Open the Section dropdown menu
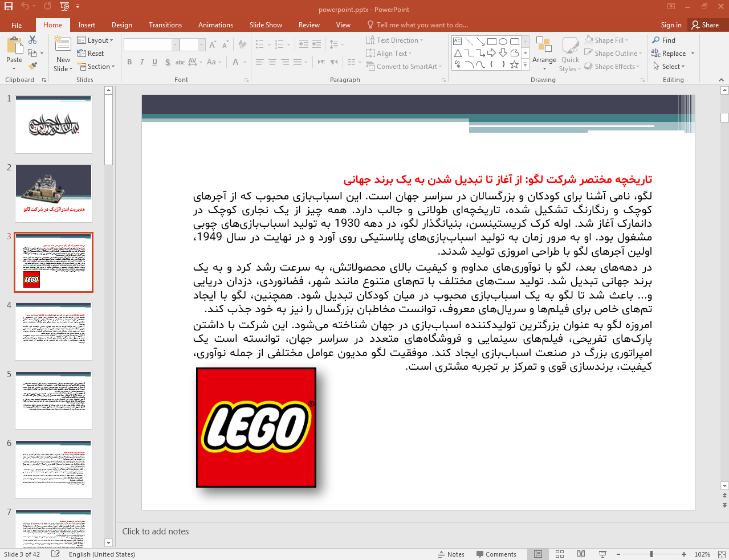 [x=96, y=67]
